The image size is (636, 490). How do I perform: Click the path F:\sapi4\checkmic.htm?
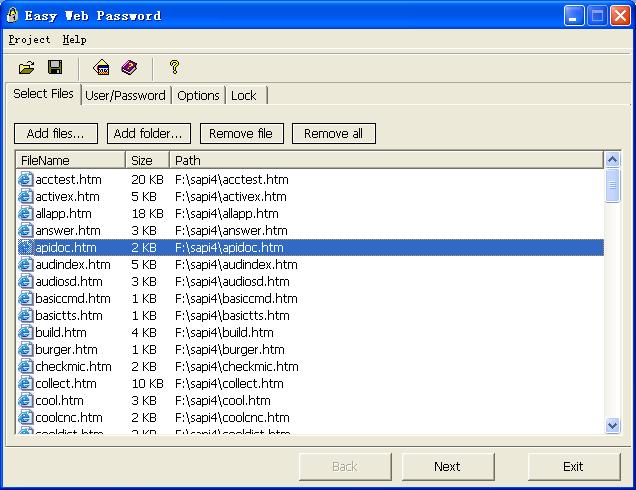pos(236,367)
